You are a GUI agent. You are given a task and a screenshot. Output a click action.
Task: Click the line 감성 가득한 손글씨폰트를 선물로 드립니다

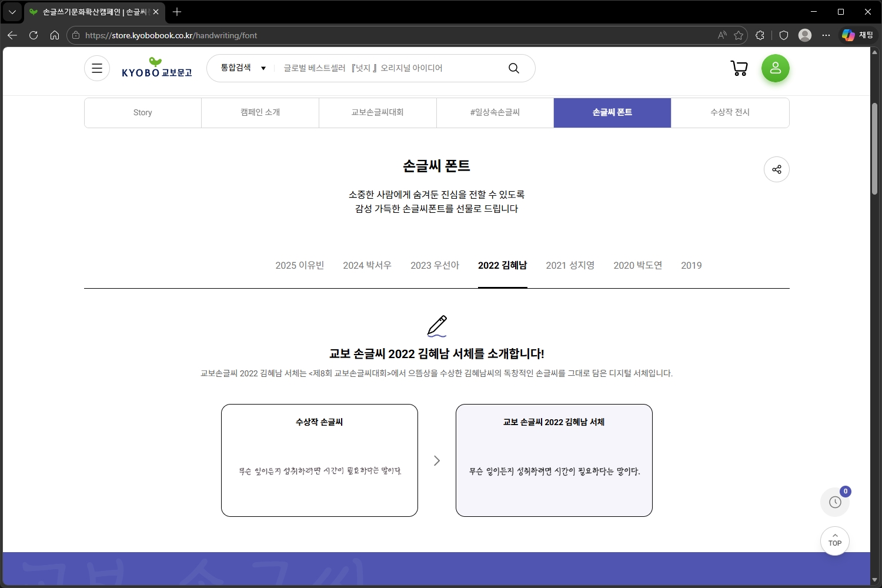[436, 209]
